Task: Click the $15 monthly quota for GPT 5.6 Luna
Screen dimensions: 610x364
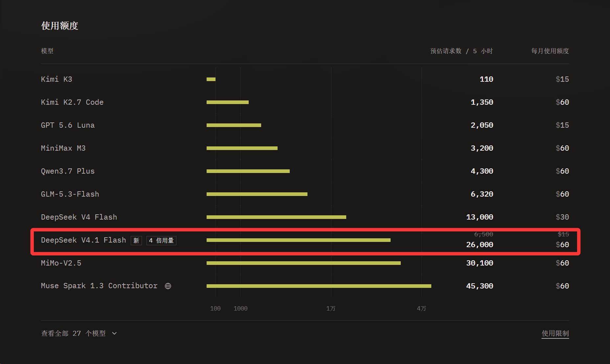Action: 562,125
